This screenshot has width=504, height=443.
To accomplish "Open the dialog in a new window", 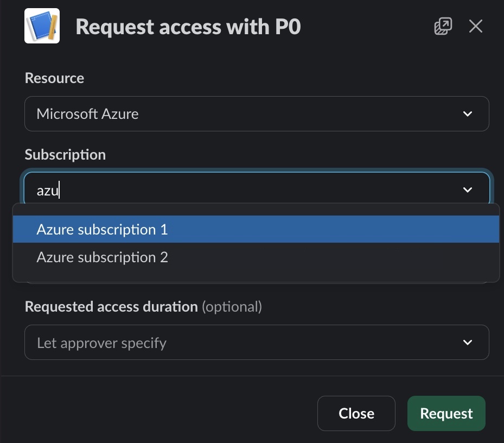I will click(x=443, y=26).
